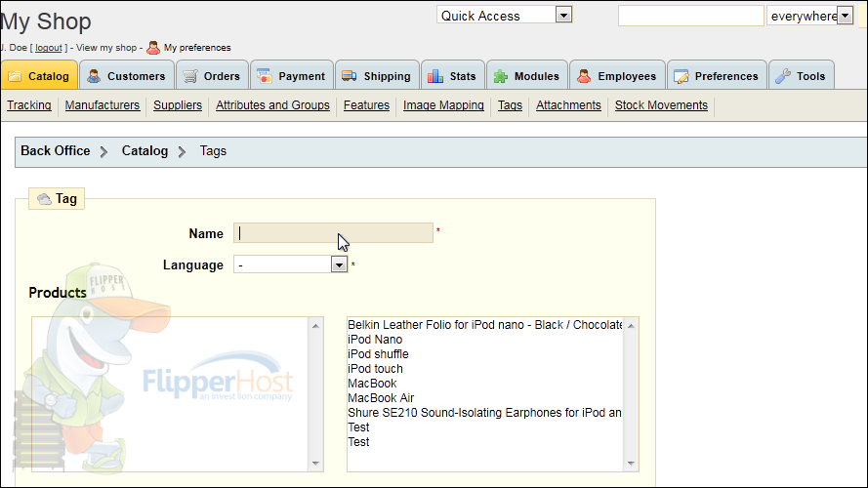Open the Preferences tab
The height and width of the screenshot is (488, 868).
click(718, 76)
